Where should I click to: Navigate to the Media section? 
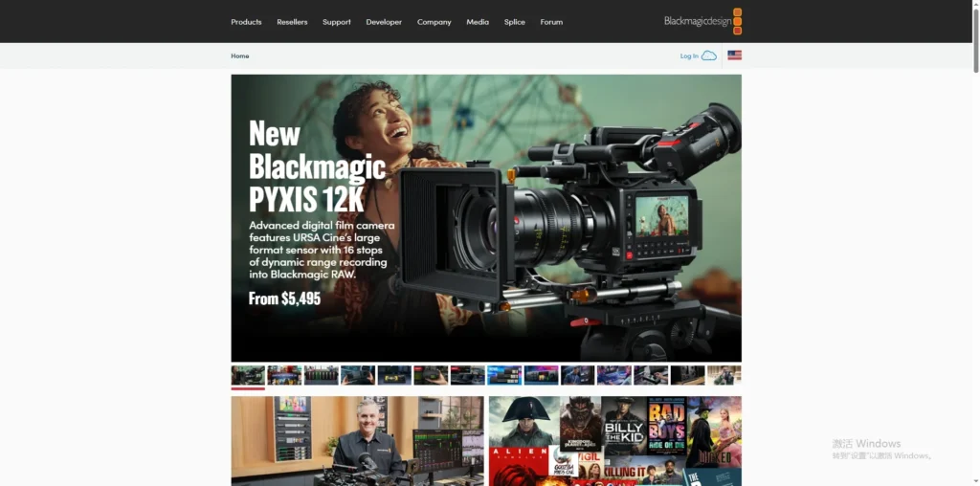click(478, 22)
